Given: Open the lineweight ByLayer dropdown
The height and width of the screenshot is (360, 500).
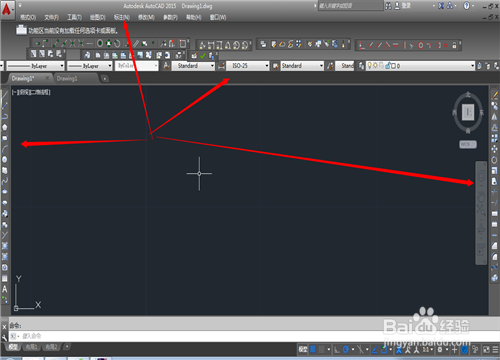Looking at the screenshot, I should pos(89,66).
